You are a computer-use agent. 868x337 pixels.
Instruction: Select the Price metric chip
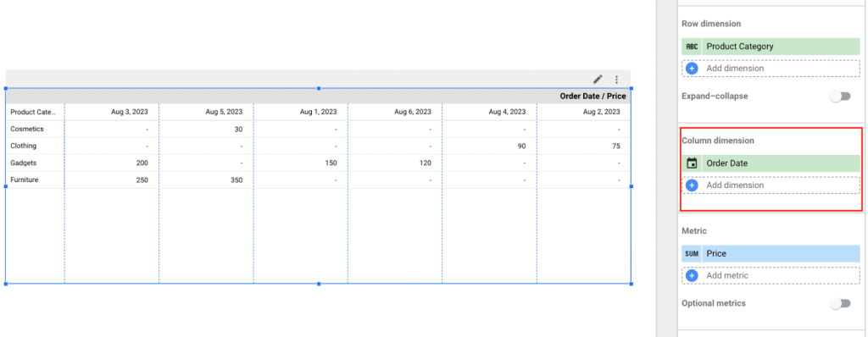[x=771, y=253]
